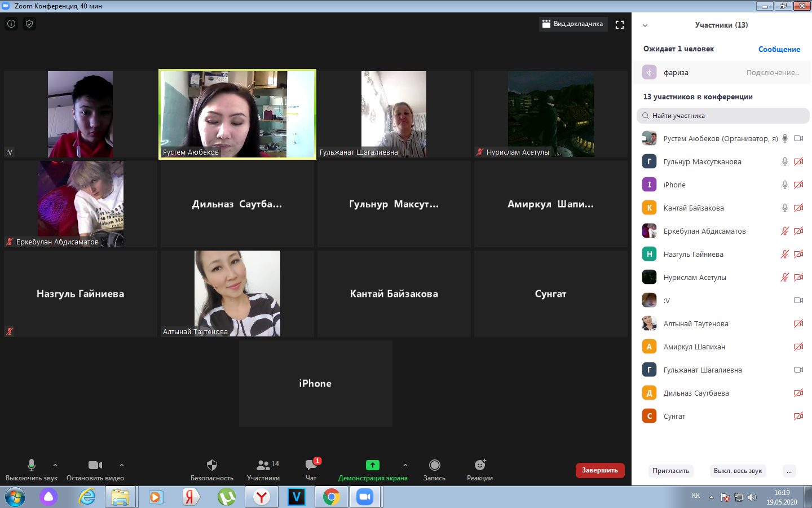This screenshot has height=508, width=812.
Task: Toggle microphone for Гульнур Максутжанова in list
Action: tap(784, 162)
